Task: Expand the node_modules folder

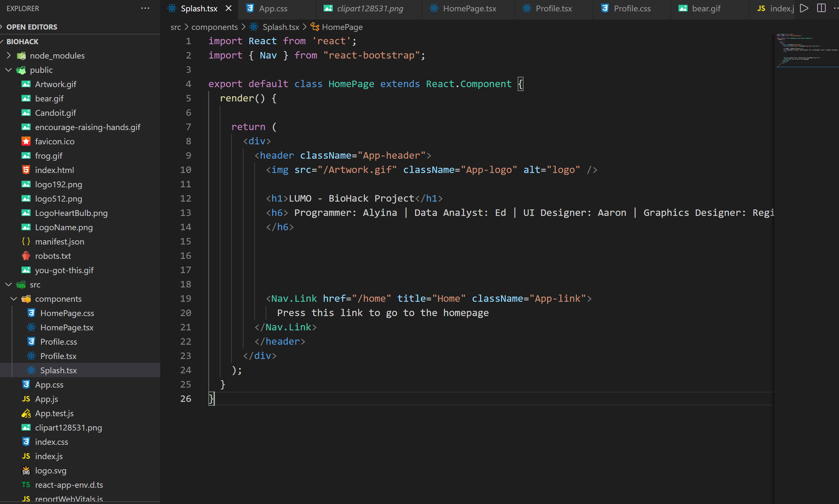Action: click(57, 55)
